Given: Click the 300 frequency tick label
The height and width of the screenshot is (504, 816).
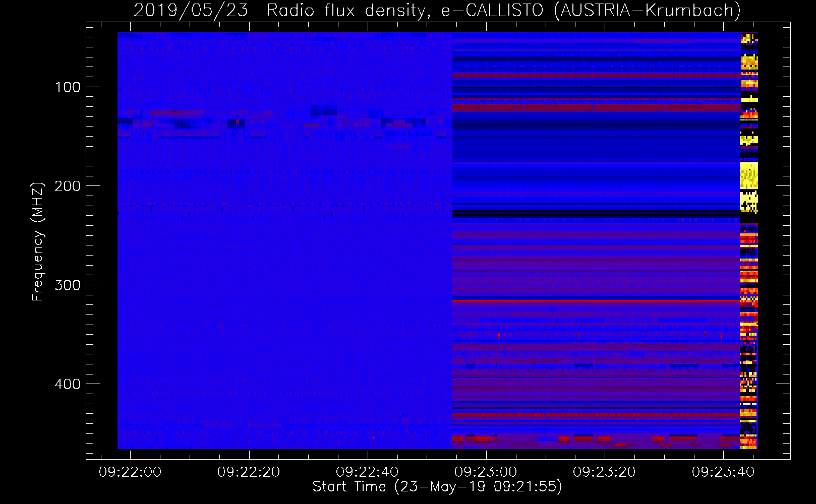Looking at the screenshot, I should pos(68,285).
